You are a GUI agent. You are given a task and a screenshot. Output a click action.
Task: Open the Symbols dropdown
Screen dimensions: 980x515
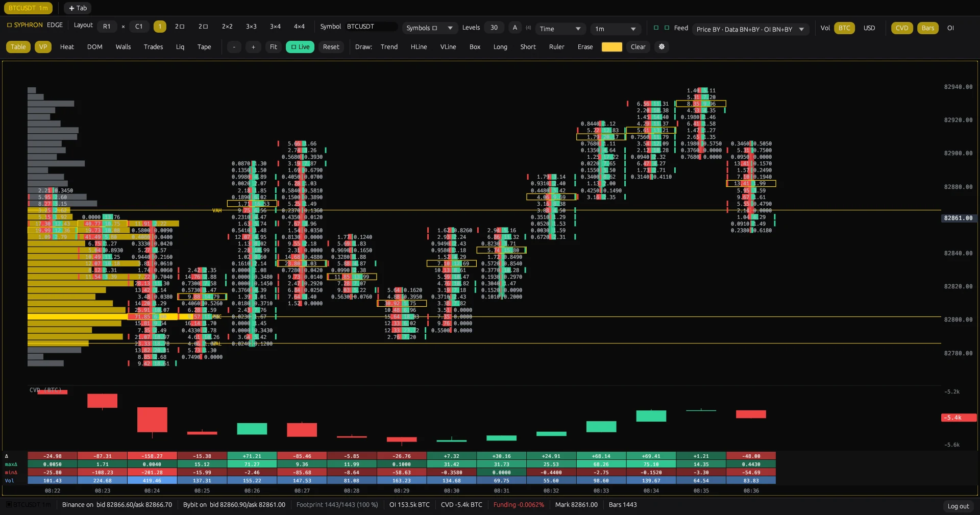coord(430,28)
